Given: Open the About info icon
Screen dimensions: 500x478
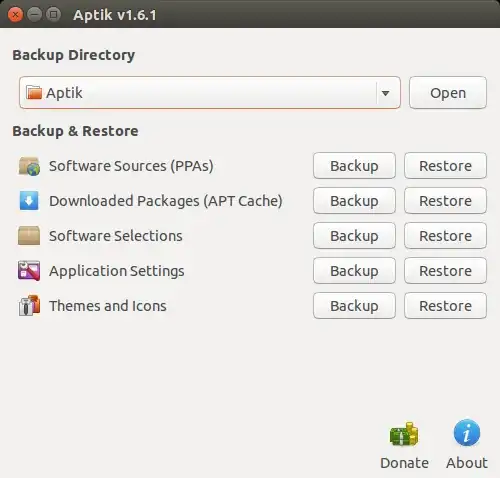Looking at the screenshot, I should point(467,433).
